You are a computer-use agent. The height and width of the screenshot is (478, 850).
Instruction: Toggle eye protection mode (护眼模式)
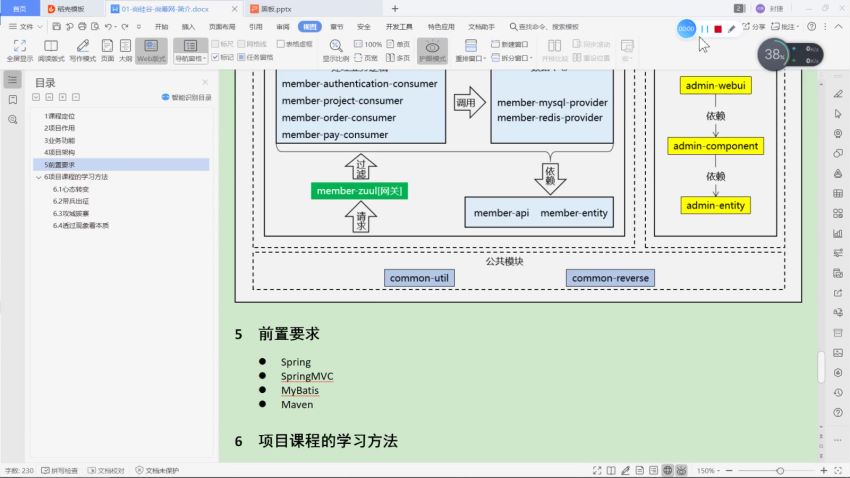click(432, 50)
